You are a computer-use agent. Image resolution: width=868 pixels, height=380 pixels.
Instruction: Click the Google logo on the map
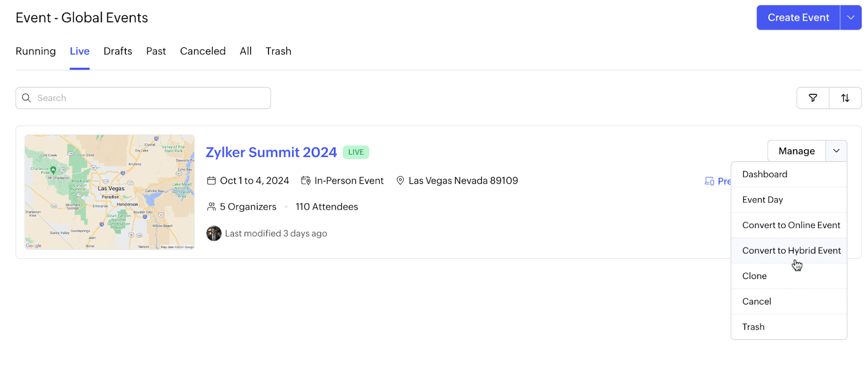tap(33, 245)
